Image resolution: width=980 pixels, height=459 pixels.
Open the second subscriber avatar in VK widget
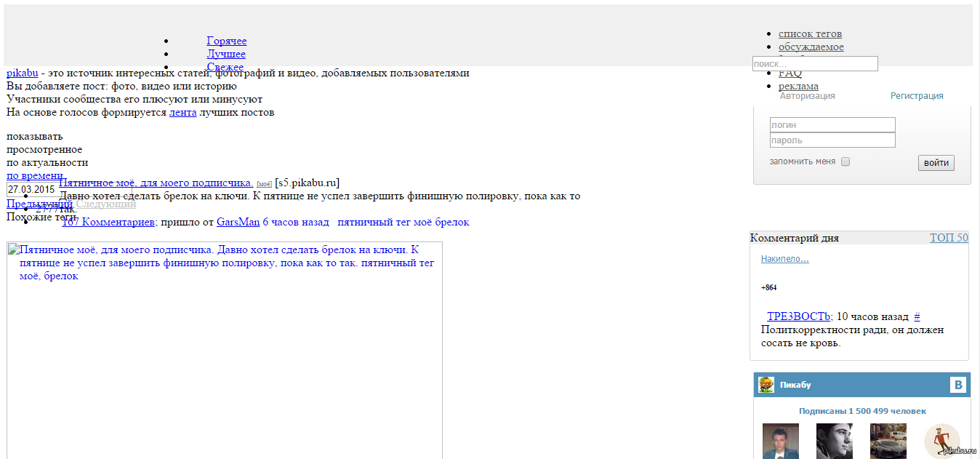(834, 441)
